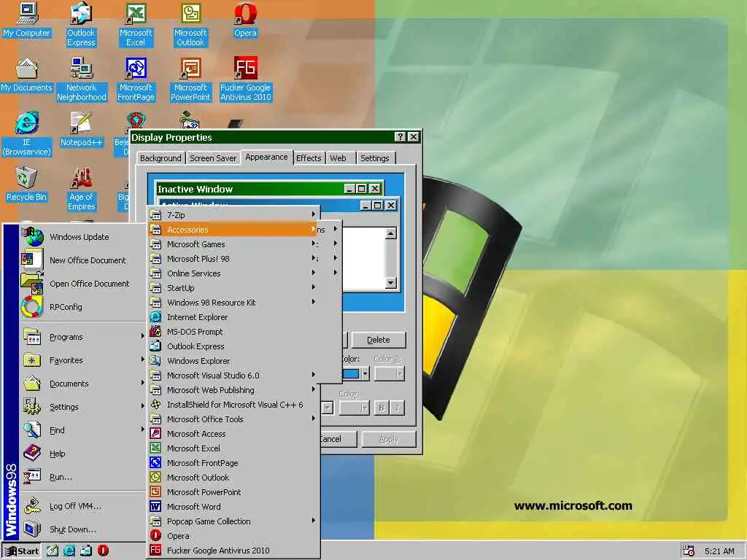Image resolution: width=747 pixels, height=560 pixels.
Task: Switch to the Screen Saver tab
Action: (213, 158)
